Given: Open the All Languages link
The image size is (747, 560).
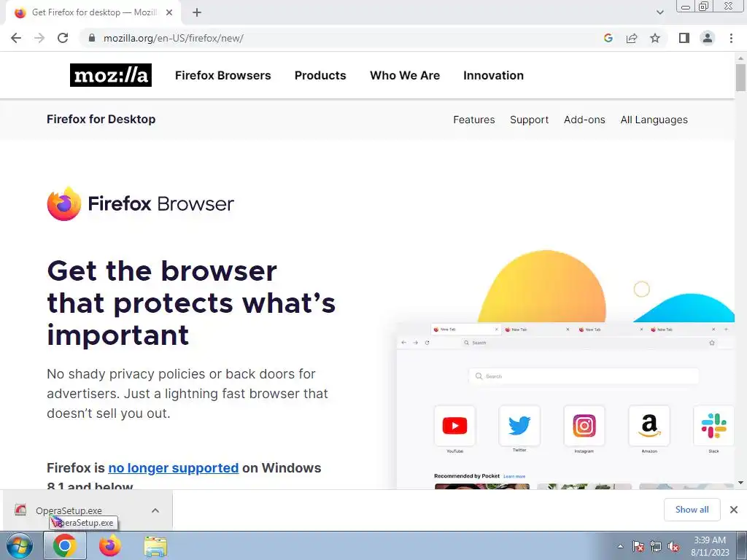Looking at the screenshot, I should tap(654, 120).
